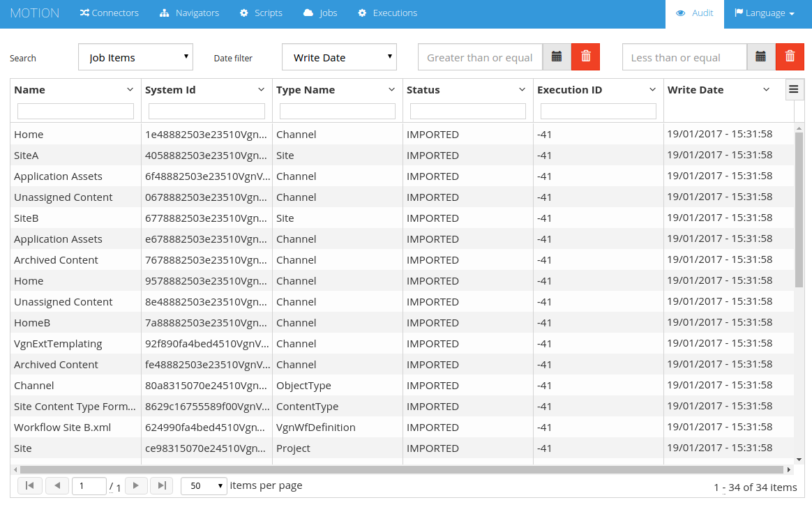This screenshot has width=812, height=514.
Task: Click the Less than or equal date field
Action: (684, 57)
